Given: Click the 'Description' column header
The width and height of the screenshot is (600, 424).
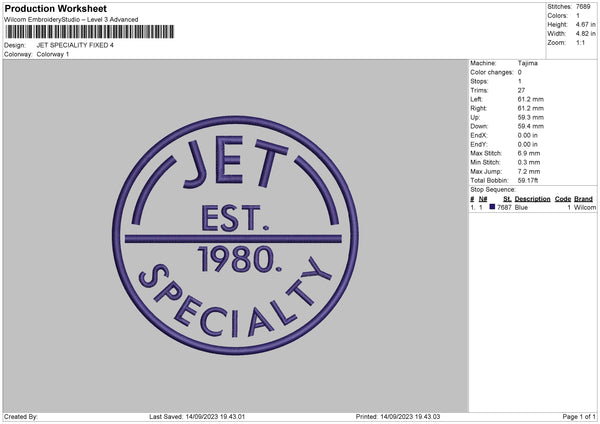Looking at the screenshot, I should pyautogui.click(x=532, y=199).
